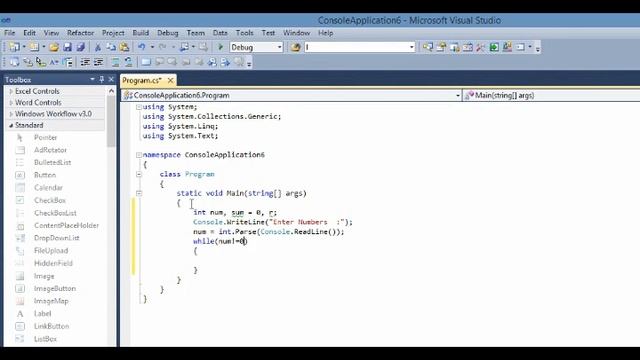The image size is (640, 360).
Task: Click the Copy toolbar icon
Action: pos(111,47)
